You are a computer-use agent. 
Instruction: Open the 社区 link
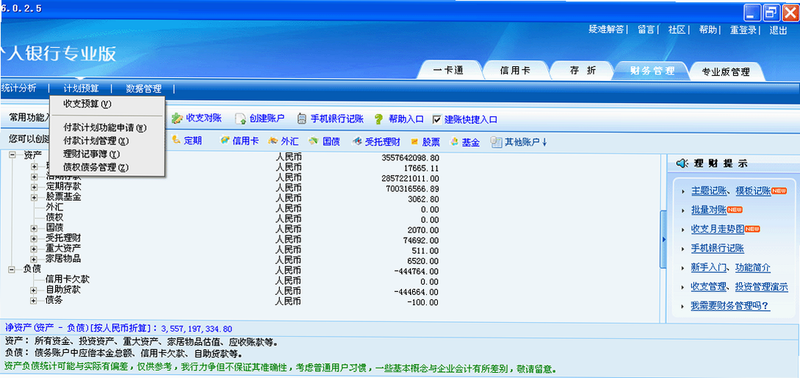[677, 30]
